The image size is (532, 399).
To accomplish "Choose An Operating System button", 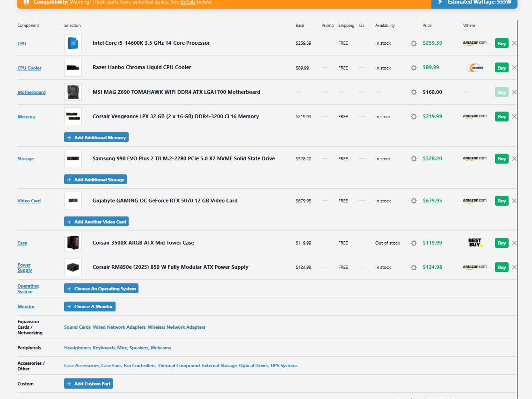I will click(x=101, y=289).
